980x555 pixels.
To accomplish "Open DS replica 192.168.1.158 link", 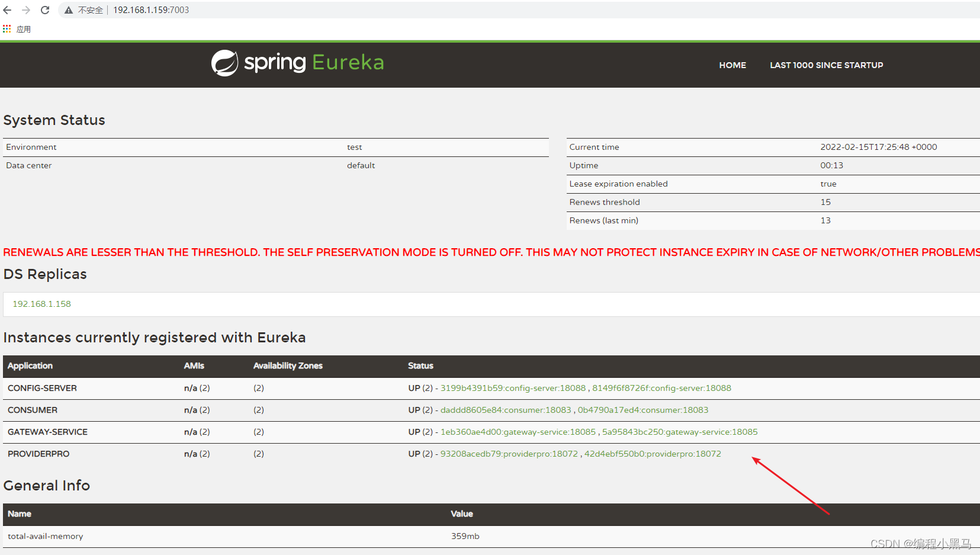I will pos(41,304).
